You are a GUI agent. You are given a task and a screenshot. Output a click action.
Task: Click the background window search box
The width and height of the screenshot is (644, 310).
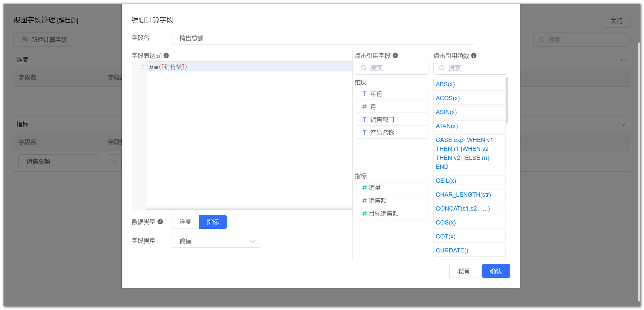(x=581, y=39)
